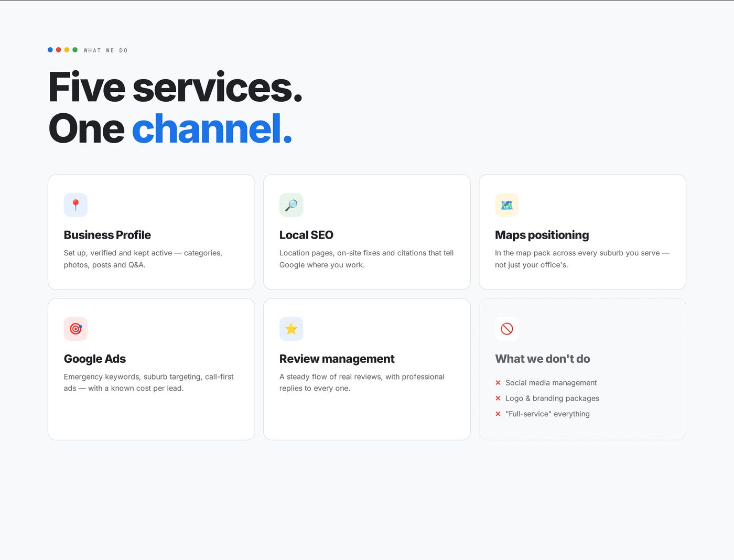Click the "Maps positioning" card title

point(542,235)
